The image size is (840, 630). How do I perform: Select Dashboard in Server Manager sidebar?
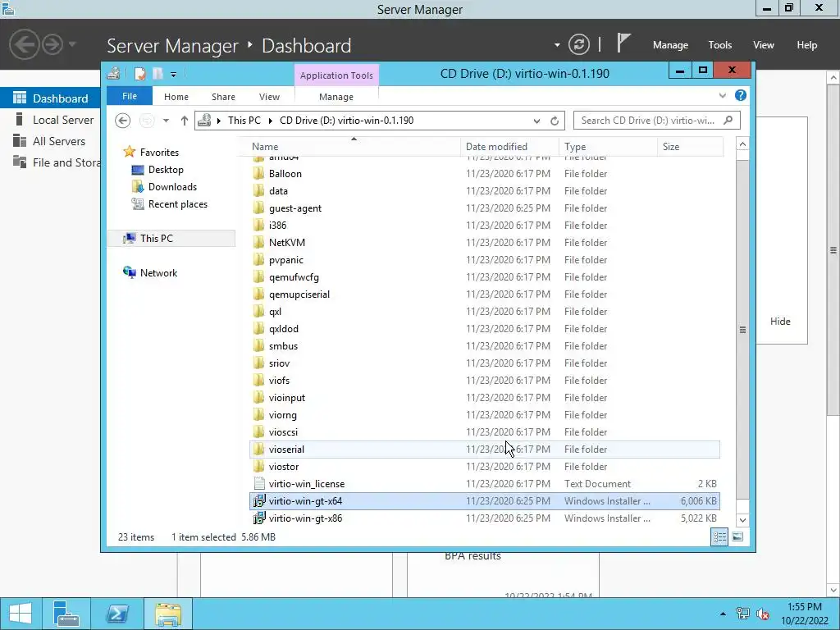pos(50,98)
